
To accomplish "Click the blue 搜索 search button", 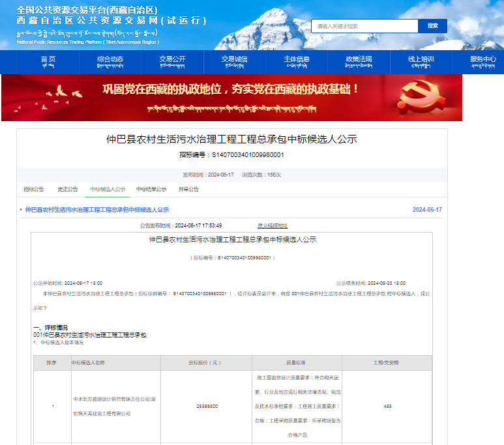I will pyautogui.click(x=432, y=26).
